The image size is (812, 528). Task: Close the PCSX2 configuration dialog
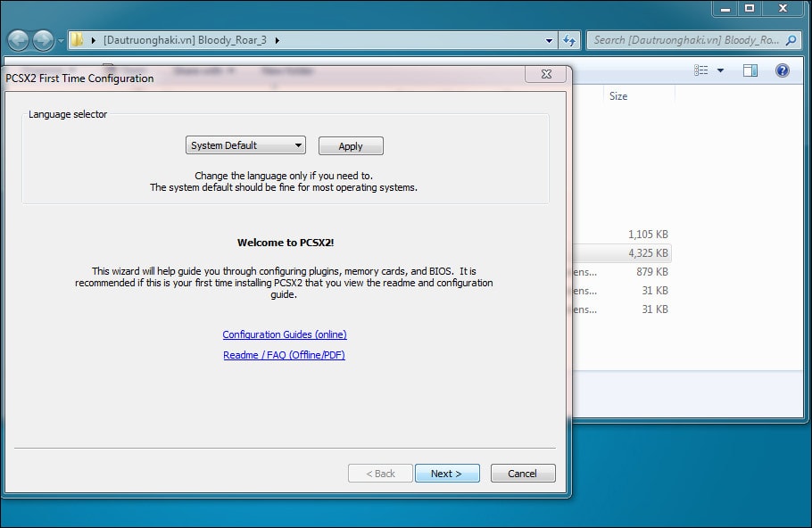(546, 74)
